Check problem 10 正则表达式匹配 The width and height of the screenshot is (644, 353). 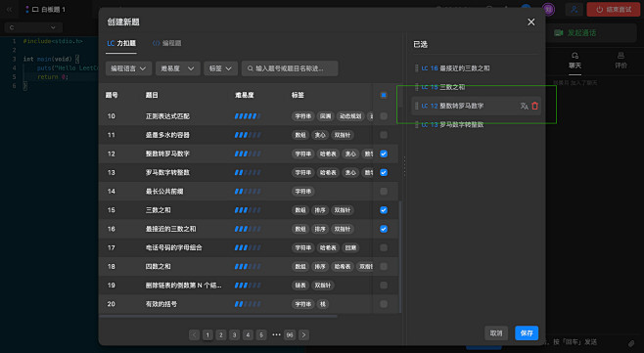pyautogui.click(x=384, y=116)
